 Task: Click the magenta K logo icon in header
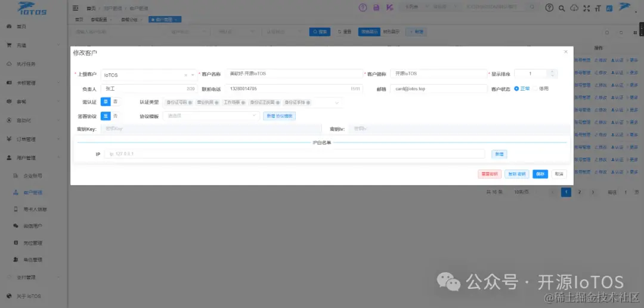389,7
